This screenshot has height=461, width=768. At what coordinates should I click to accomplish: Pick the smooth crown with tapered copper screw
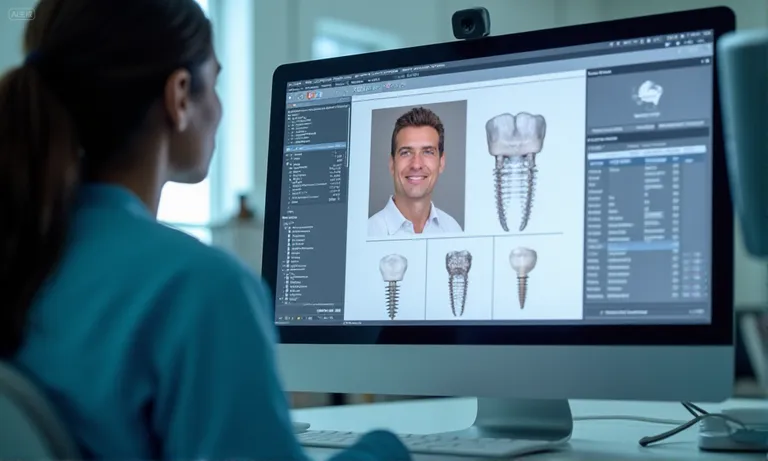[523, 277]
